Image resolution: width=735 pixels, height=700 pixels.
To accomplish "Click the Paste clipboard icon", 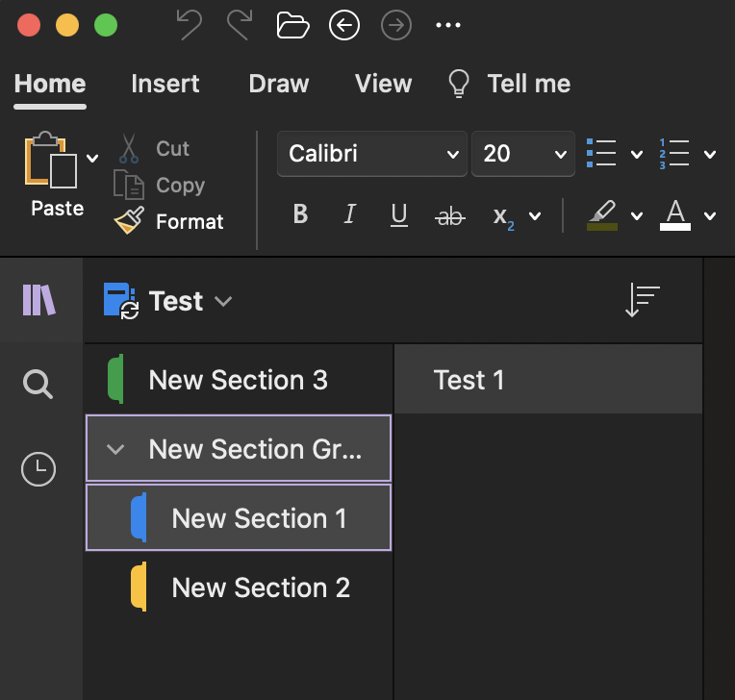I will coord(51,160).
